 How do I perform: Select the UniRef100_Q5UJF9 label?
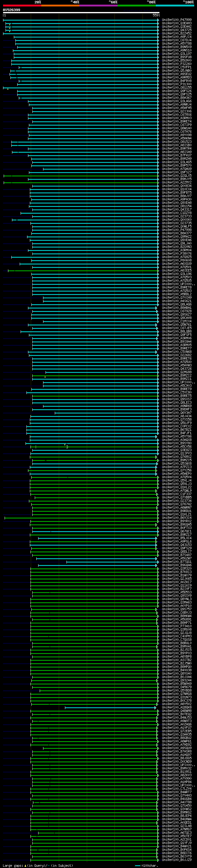pos(177,423)
